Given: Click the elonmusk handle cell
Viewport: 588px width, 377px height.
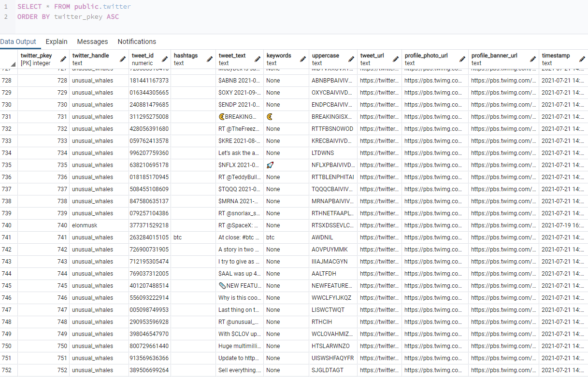Looking at the screenshot, I should [x=98, y=225].
